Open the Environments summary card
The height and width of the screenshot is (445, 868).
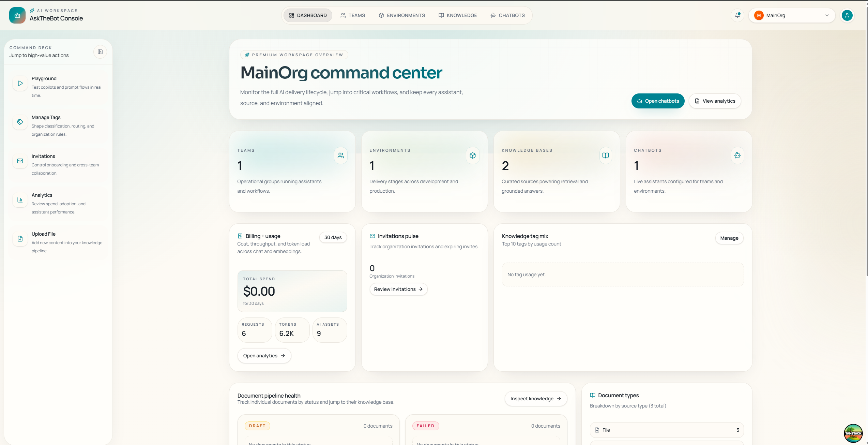[x=425, y=172]
